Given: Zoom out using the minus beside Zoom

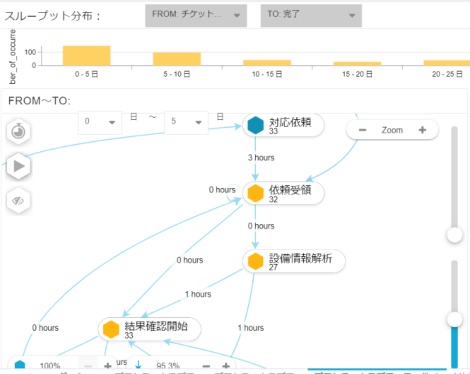Looking at the screenshot, I should pyautogui.click(x=363, y=130).
